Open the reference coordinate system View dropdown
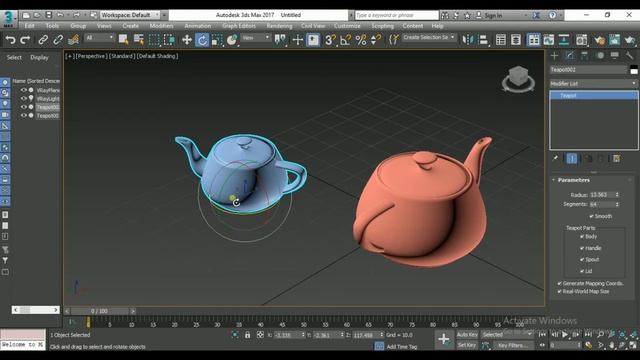Image resolution: width=640 pixels, height=360 pixels. (256, 38)
